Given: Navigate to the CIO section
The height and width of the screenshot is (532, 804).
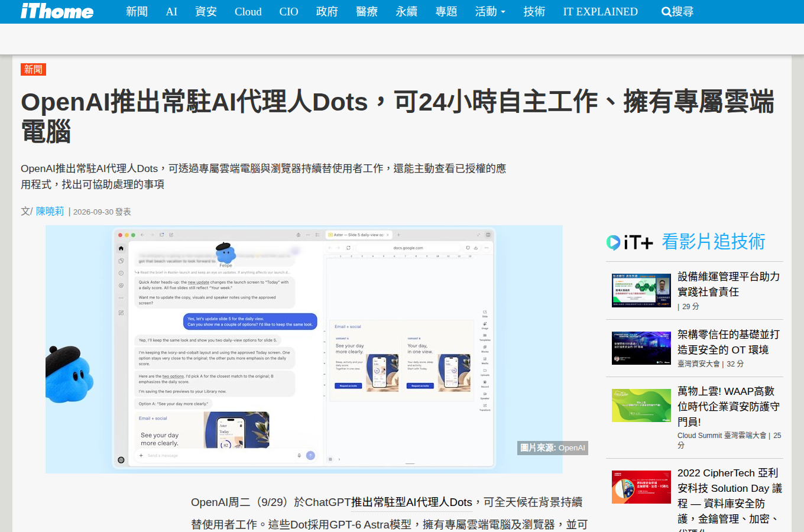Looking at the screenshot, I should click(288, 12).
